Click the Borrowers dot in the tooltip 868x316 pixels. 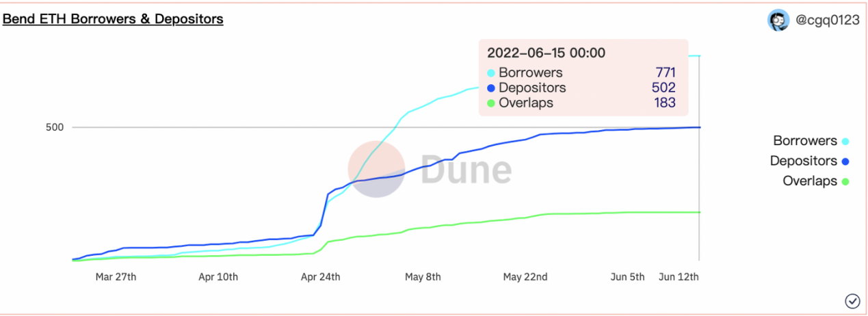click(x=490, y=73)
